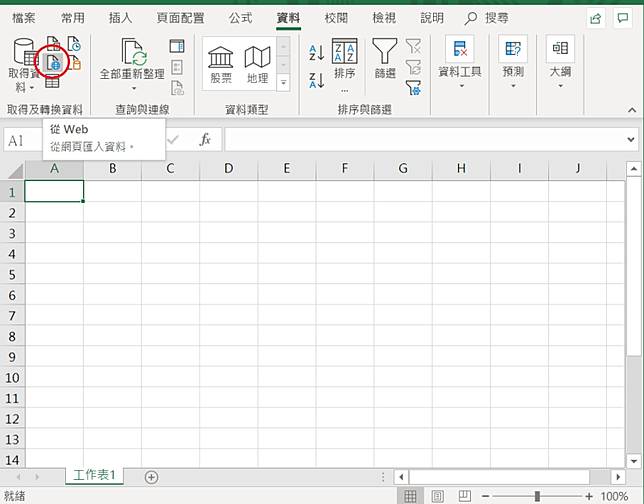The width and height of the screenshot is (644, 504).
Task: Open the Formulas (公式) ribbon tab
Action: pos(240,18)
